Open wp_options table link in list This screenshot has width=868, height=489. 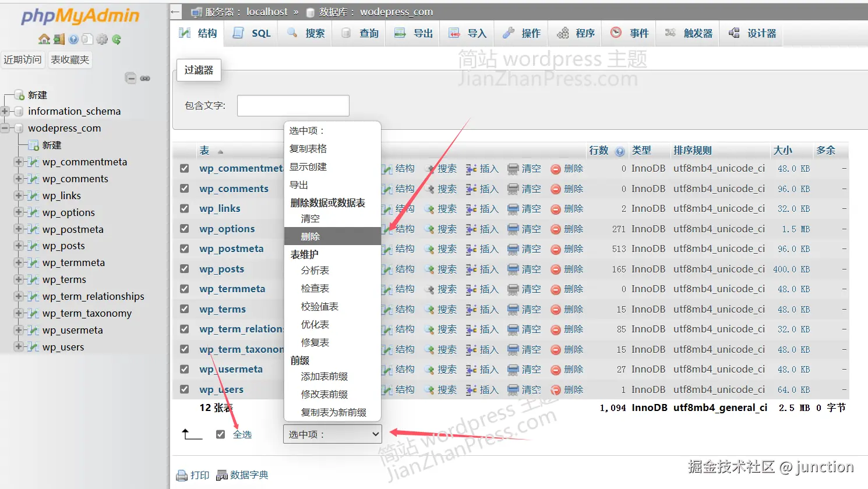click(x=227, y=229)
